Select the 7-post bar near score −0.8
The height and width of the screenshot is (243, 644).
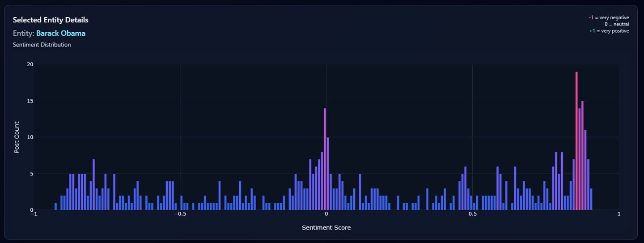pos(94,185)
